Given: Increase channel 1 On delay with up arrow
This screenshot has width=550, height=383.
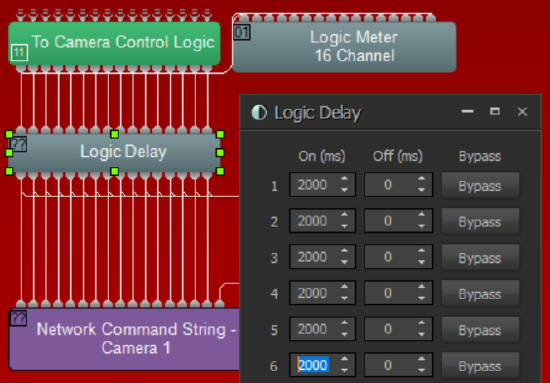Looking at the screenshot, I should point(344,179).
